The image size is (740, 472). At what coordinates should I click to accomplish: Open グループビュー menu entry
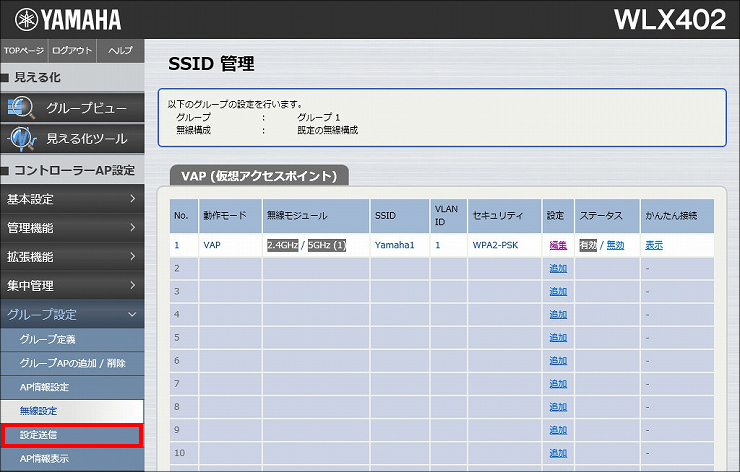72,108
